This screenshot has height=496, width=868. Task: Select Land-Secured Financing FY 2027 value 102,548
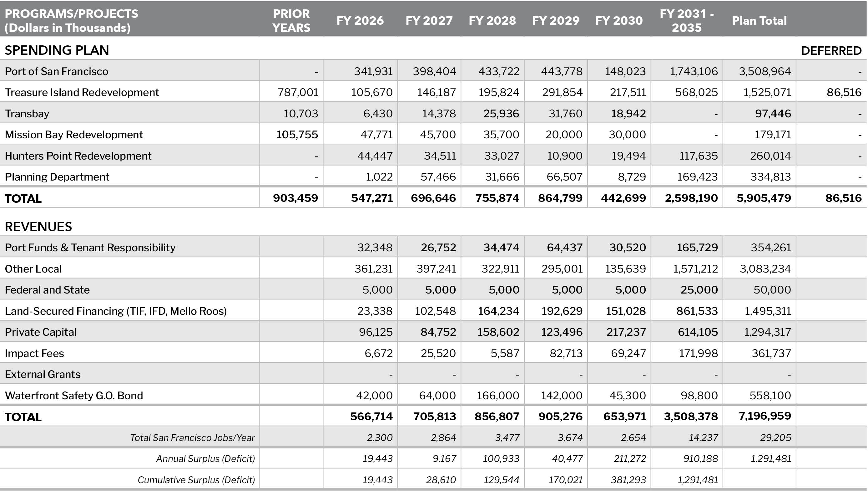click(435, 311)
